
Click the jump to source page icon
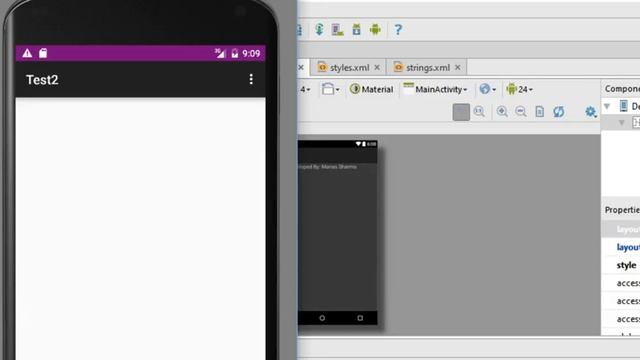click(540, 111)
